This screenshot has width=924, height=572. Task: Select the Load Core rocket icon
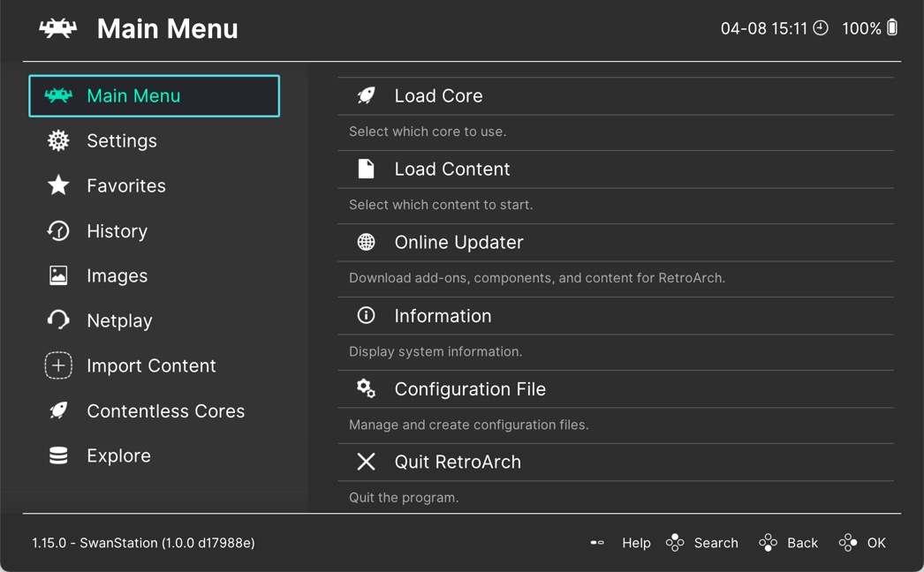(365, 95)
